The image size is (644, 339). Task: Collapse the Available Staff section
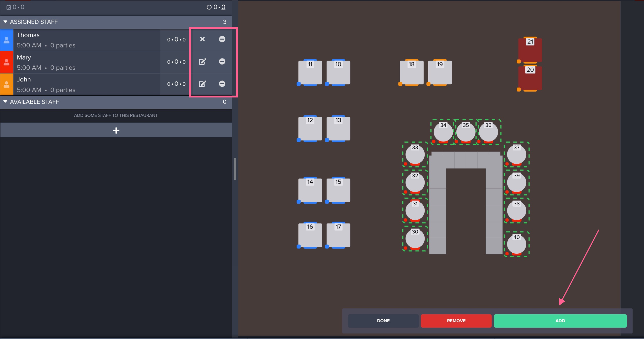pyautogui.click(x=5, y=102)
